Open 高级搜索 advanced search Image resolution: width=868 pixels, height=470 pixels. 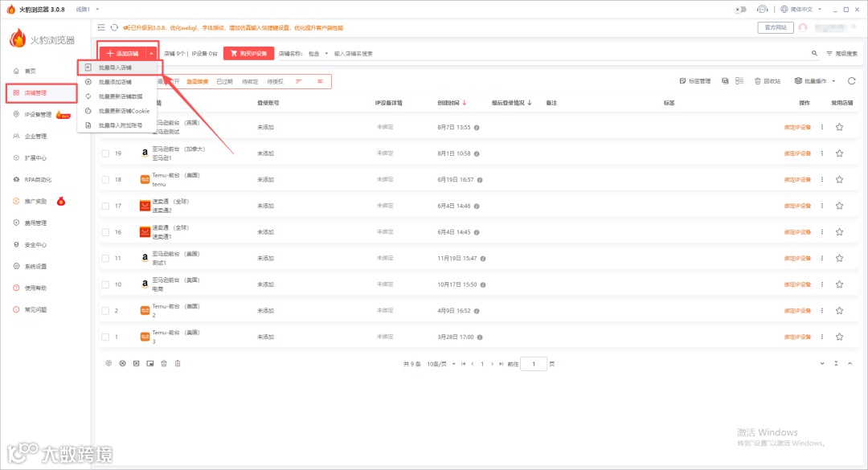click(842, 54)
